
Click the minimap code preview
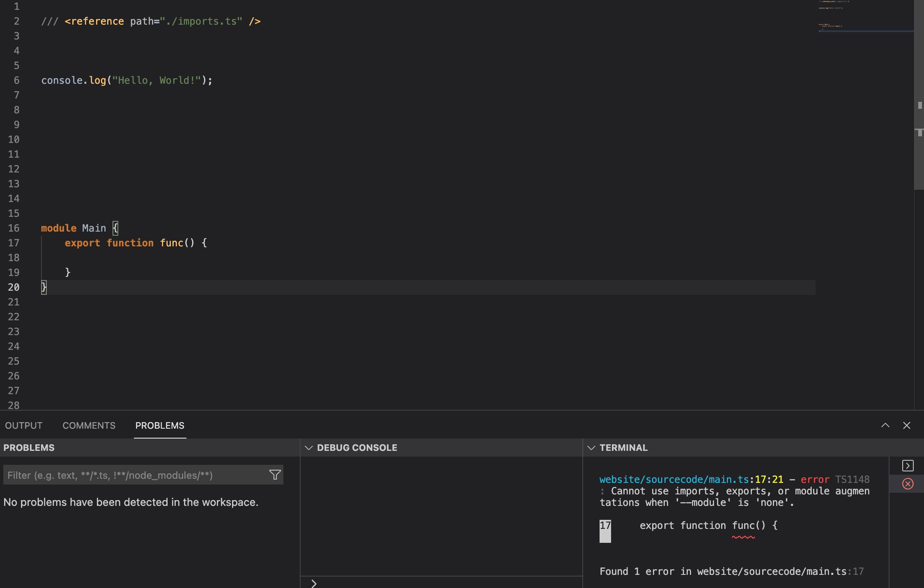pos(866,16)
